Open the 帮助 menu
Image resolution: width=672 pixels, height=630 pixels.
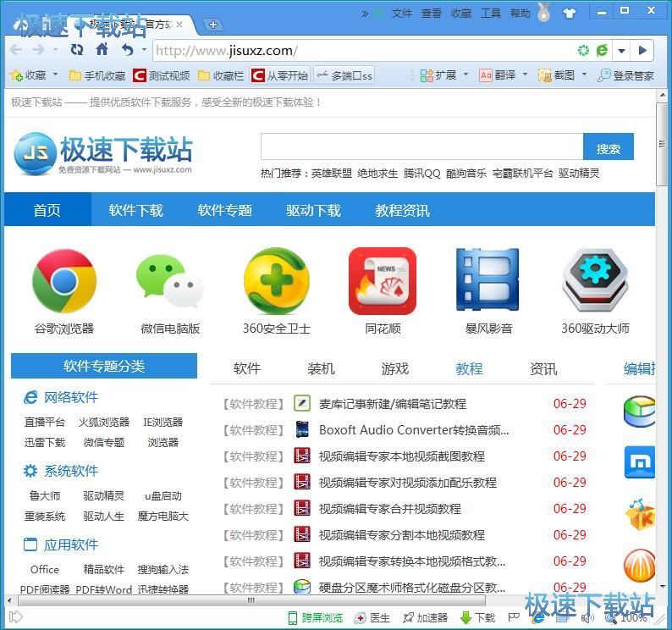tap(521, 14)
